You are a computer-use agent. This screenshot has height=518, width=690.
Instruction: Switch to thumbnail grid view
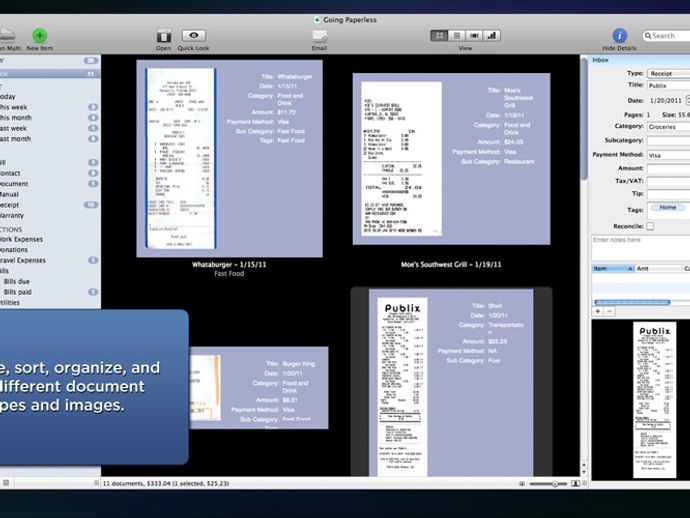439,36
